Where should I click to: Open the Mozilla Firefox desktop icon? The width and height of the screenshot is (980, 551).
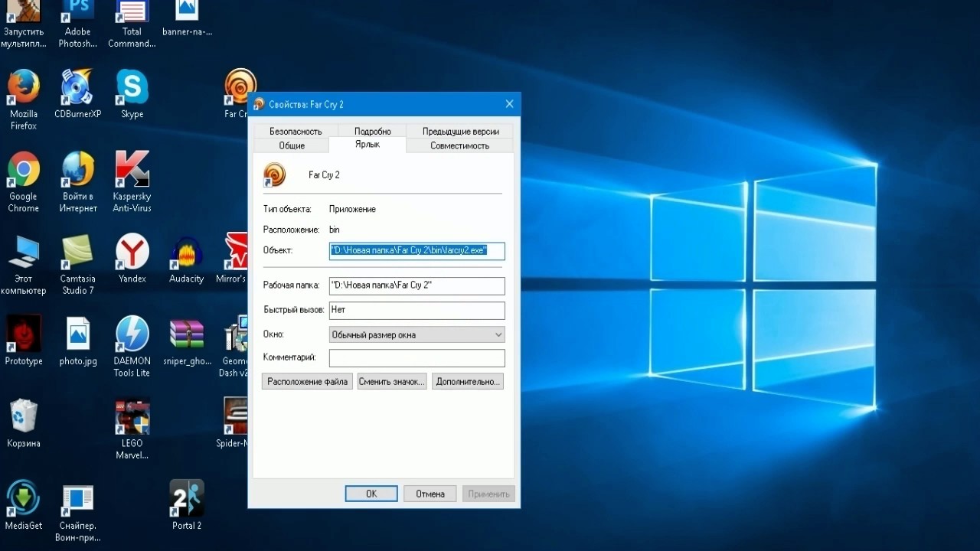(x=24, y=99)
